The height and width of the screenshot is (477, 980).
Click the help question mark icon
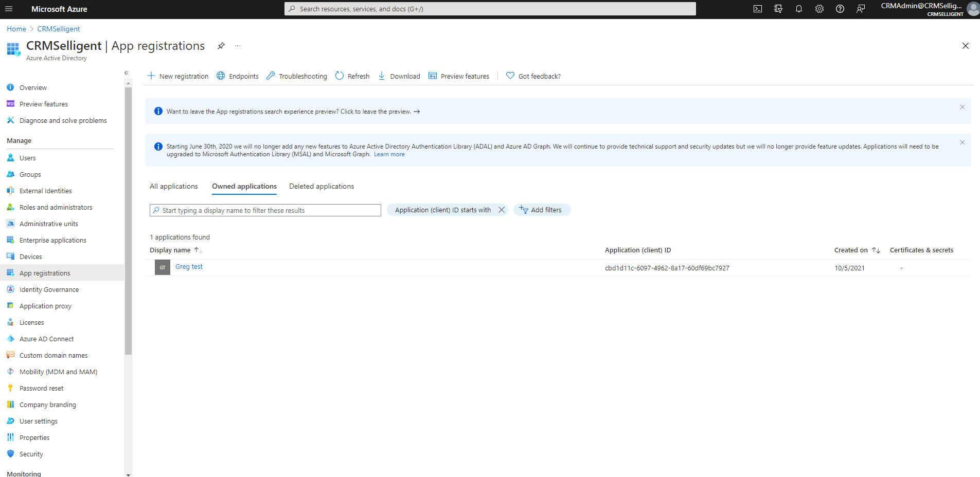(840, 9)
